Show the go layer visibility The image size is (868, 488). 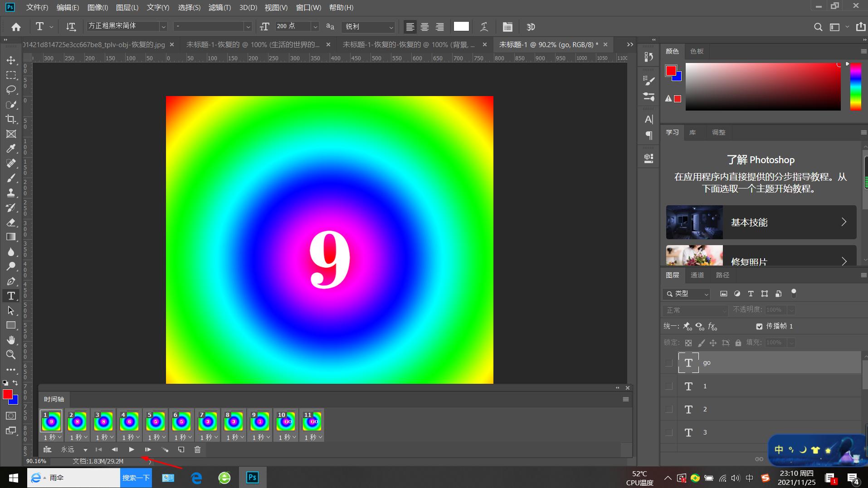[x=668, y=362]
